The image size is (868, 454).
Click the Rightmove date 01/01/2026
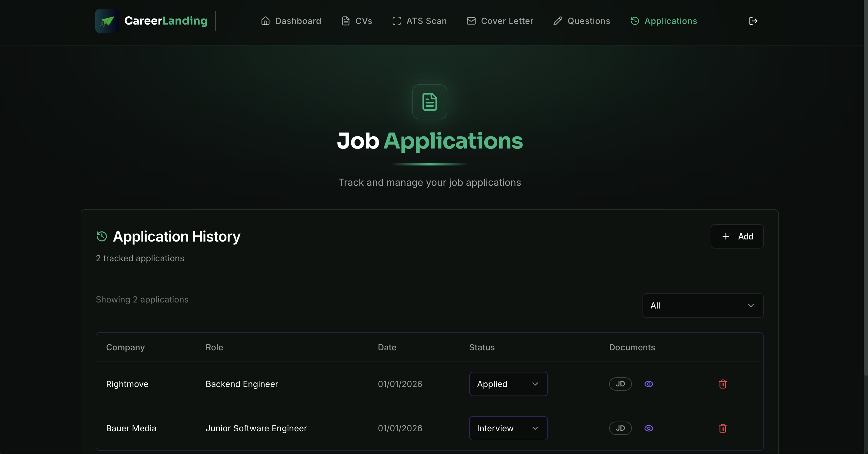coord(400,384)
